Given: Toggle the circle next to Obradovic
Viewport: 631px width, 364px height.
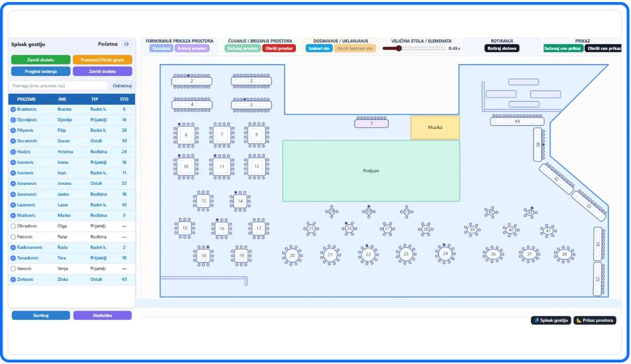Looking at the screenshot, I should pyautogui.click(x=13, y=226).
